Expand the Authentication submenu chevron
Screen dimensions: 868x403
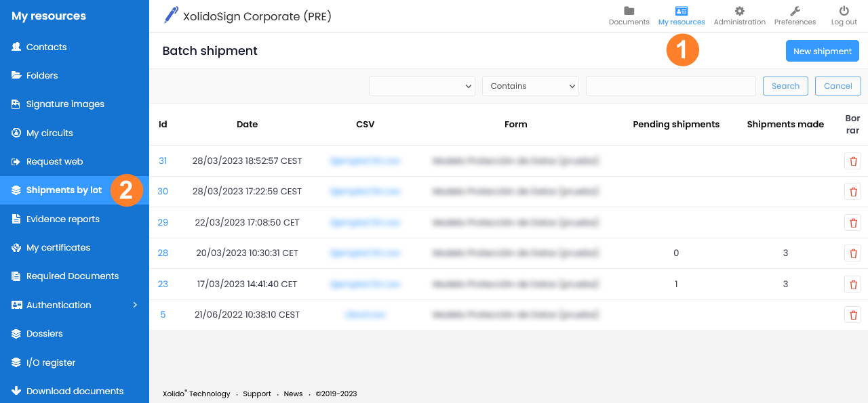point(135,305)
